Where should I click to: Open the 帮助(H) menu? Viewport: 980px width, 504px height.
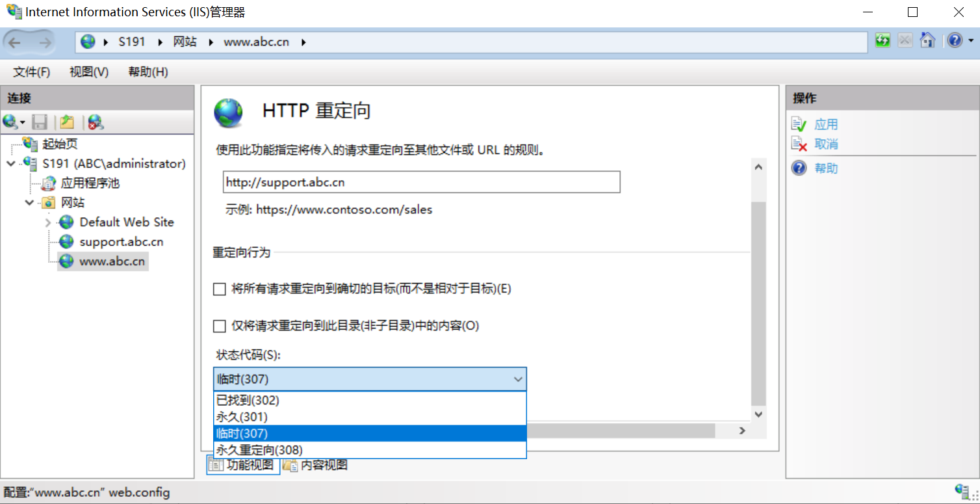click(148, 72)
